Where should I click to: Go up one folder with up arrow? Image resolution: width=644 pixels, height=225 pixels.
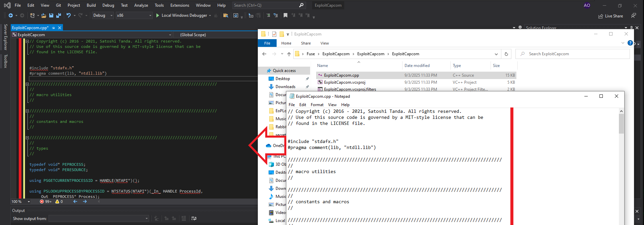point(289,54)
